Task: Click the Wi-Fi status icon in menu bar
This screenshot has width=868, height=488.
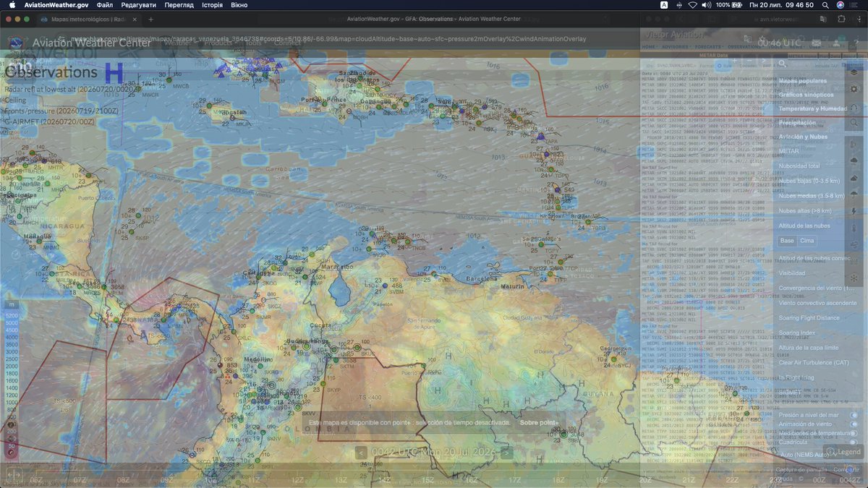Action: click(693, 5)
